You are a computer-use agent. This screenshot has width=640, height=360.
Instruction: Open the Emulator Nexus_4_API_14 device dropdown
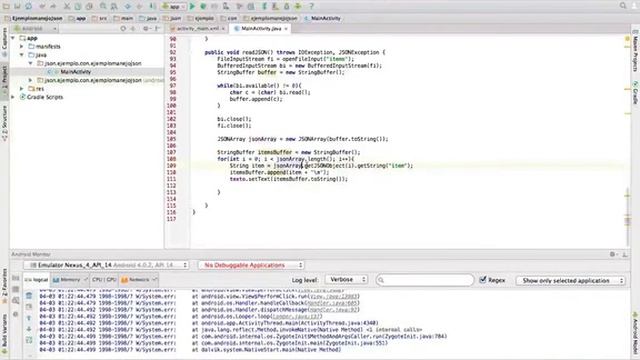click(107, 265)
